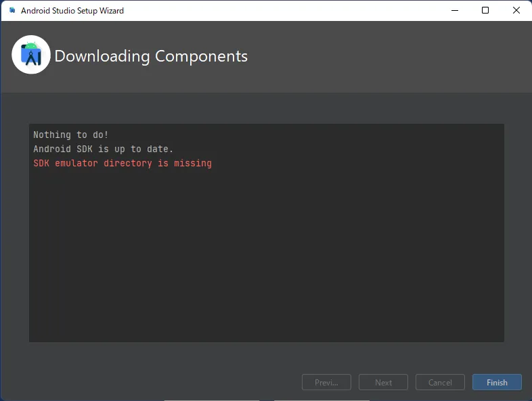Click the "Android Studio Setup Wizard" title text
The height and width of the screenshot is (401, 532).
(x=72, y=11)
